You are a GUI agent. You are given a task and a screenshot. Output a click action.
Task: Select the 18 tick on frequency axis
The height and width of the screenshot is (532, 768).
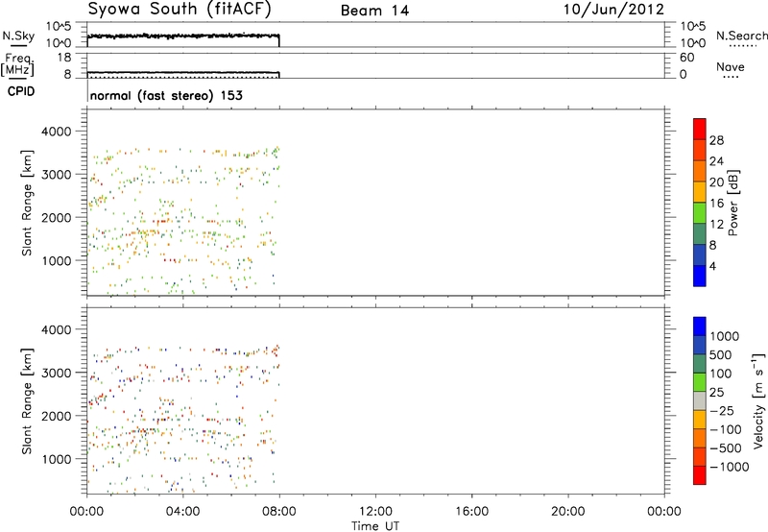[x=64, y=58]
